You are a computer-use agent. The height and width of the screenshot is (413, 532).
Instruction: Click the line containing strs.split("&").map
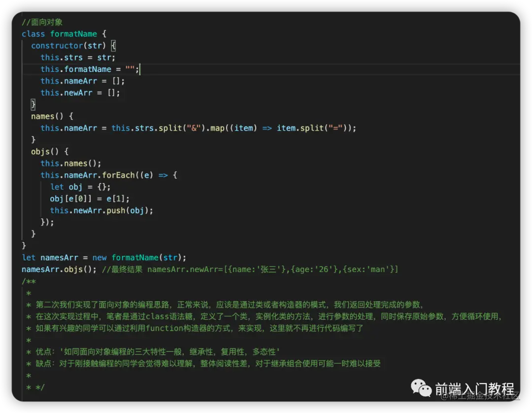tap(199, 128)
